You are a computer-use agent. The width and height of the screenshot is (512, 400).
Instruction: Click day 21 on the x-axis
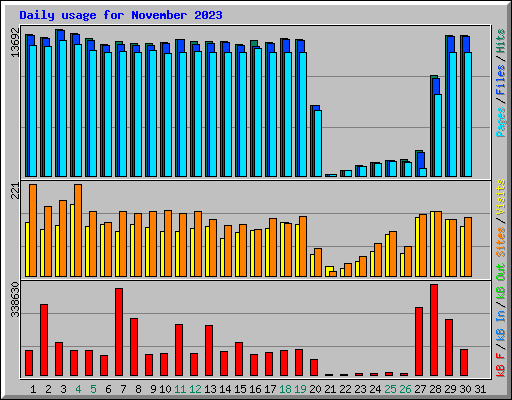(330, 389)
